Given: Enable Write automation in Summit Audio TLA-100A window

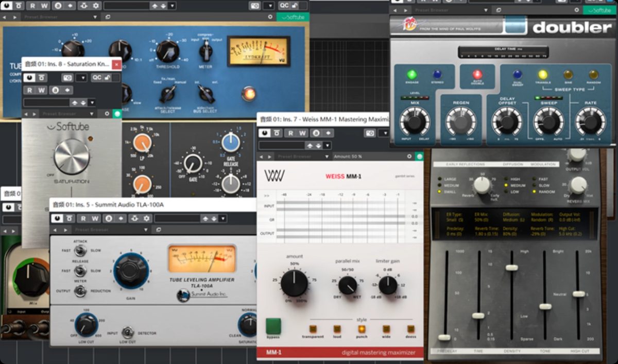Looking at the screenshot, I should tap(95, 218).
